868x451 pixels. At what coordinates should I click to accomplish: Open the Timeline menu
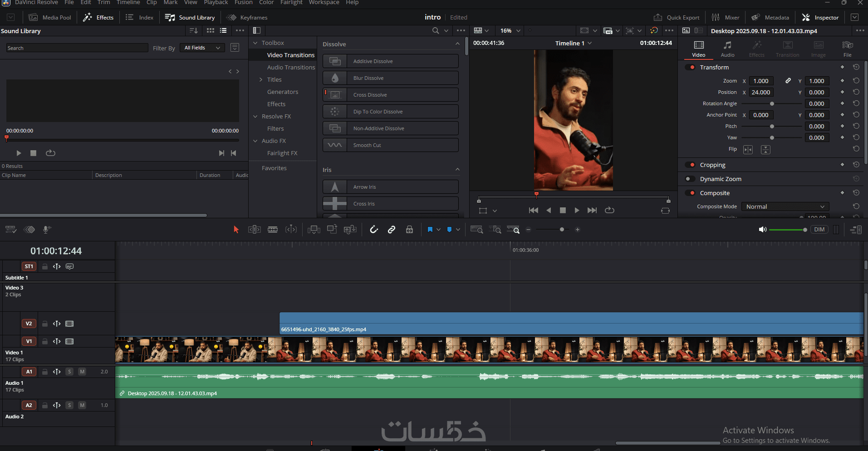[128, 3]
